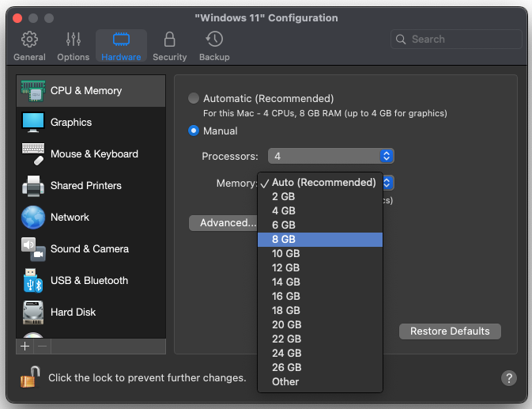Open the Security padlock icon
The height and width of the screenshot is (409, 532).
pos(170,40)
